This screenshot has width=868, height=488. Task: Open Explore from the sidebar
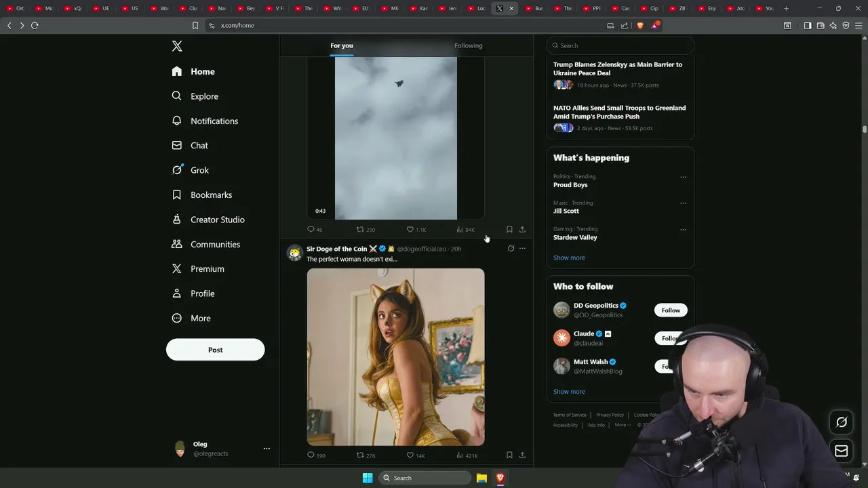click(x=195, y=96)
